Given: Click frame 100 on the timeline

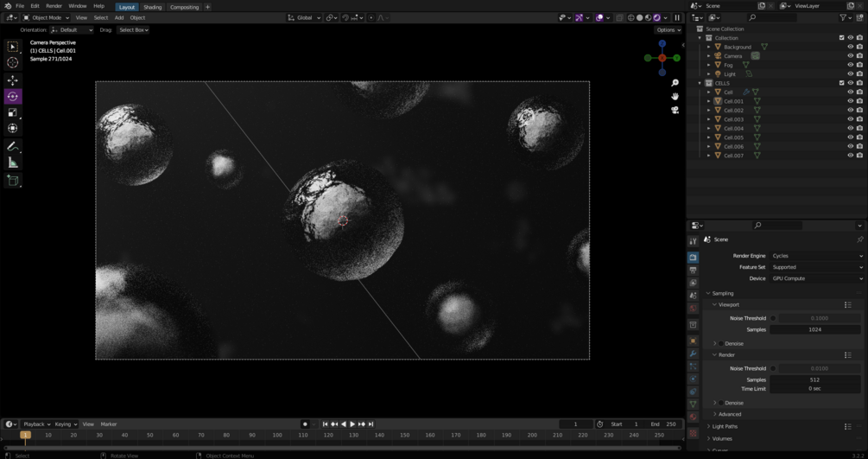Looking at the screenshot, I should pos(276,435).
